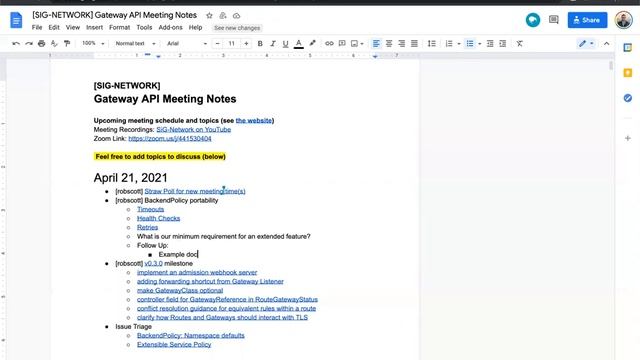Screen dimensions: 640x360
Task: Open the Google account profile picture
Action: tap(623, 20)
